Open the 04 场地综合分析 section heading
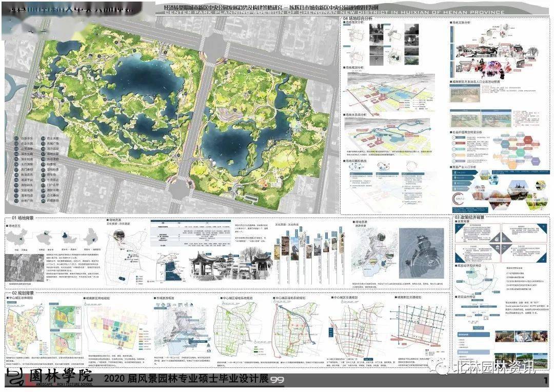Screen dimensions: 554x392 click(359, 18)
